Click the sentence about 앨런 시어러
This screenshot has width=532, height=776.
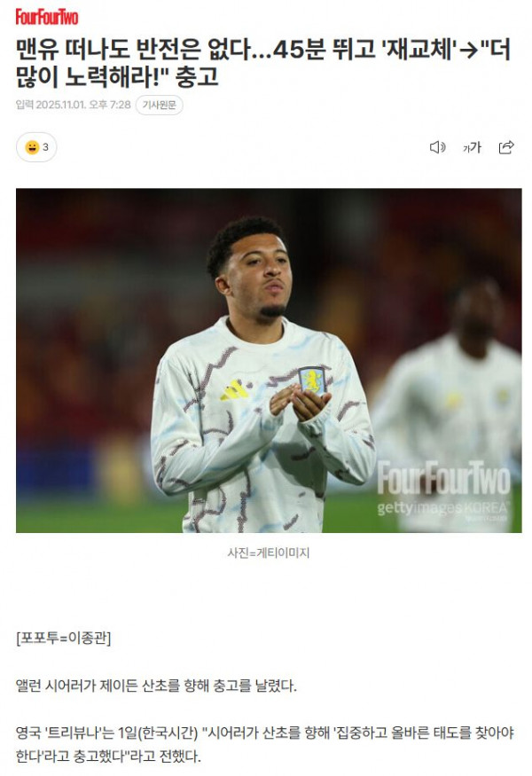[156, 686]
